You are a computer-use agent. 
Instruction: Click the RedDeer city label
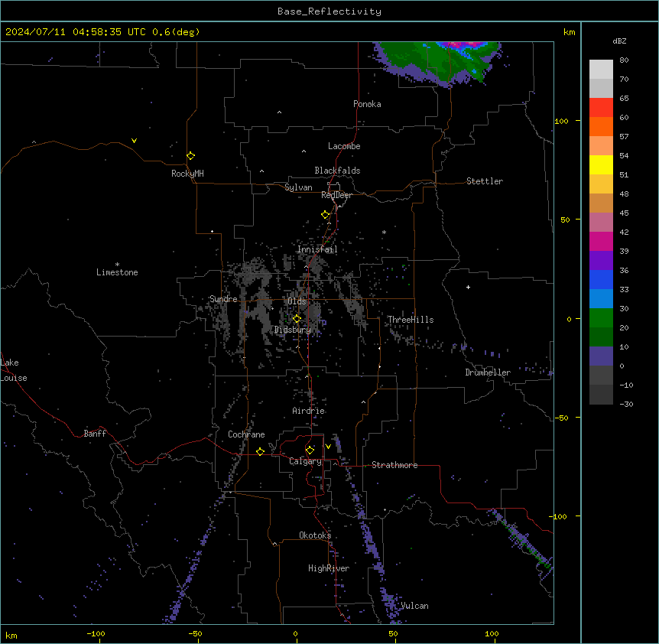tap(337, 195)
